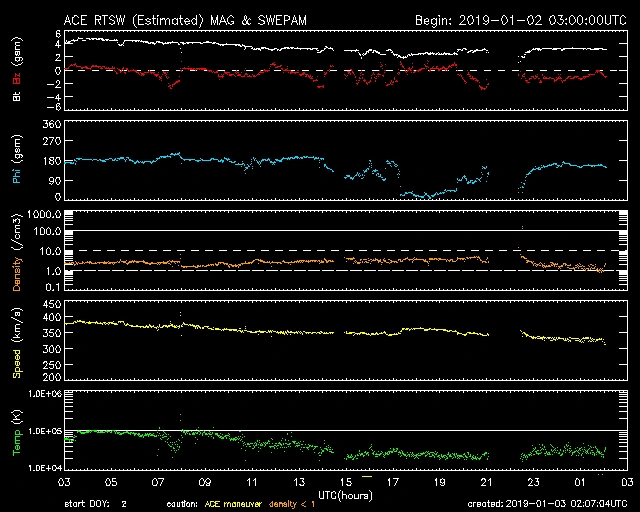Screen dimensions: 640x512
Task: Click the Begin date timestamp text
Action: 520,20
